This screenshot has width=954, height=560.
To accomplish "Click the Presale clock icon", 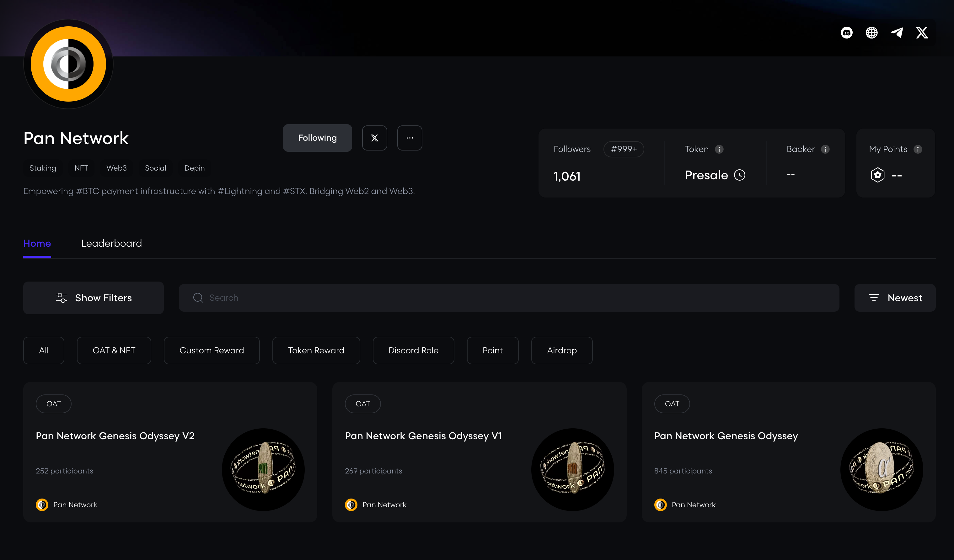I will (740, 175).
